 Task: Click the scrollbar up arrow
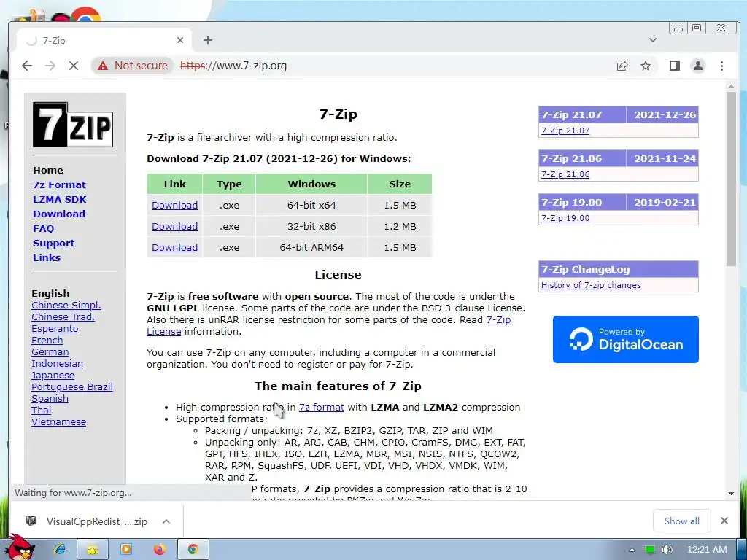point(731,86)
